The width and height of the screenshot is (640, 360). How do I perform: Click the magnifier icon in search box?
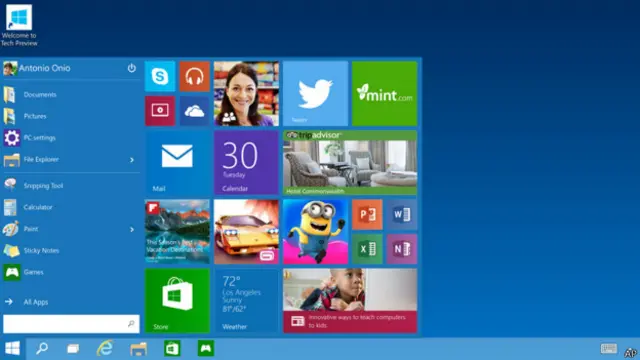coord(131,324)
